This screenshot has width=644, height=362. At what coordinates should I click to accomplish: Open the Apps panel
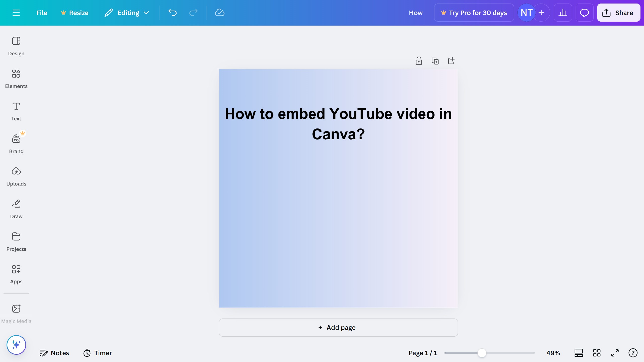[16, 274]
